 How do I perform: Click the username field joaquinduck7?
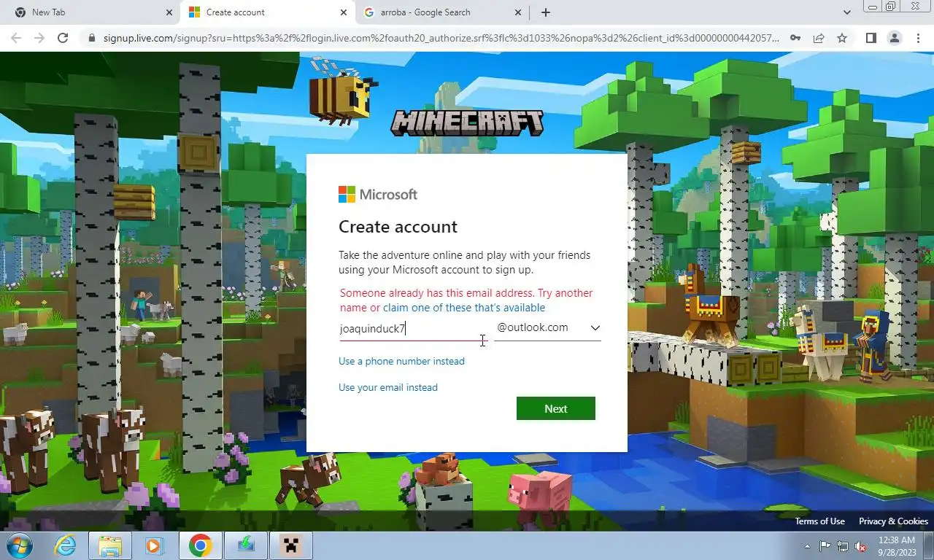[x=413, y=328]
